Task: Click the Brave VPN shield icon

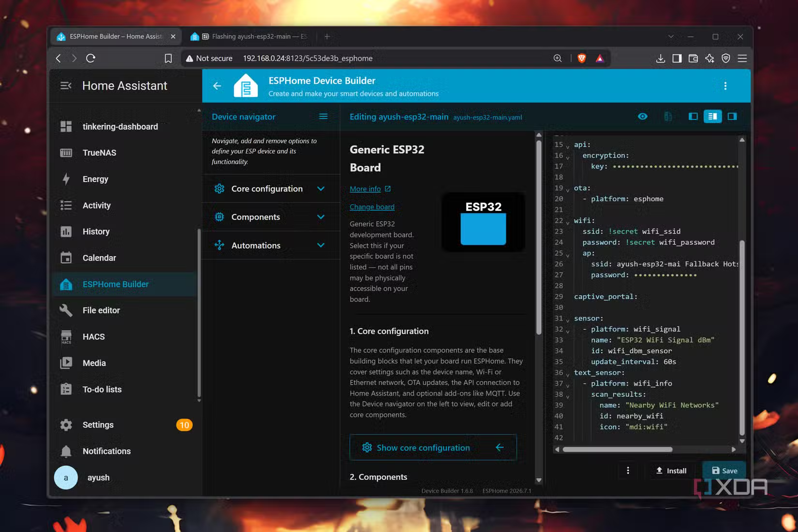Action: pyautogui.click(x=726, y=59)
